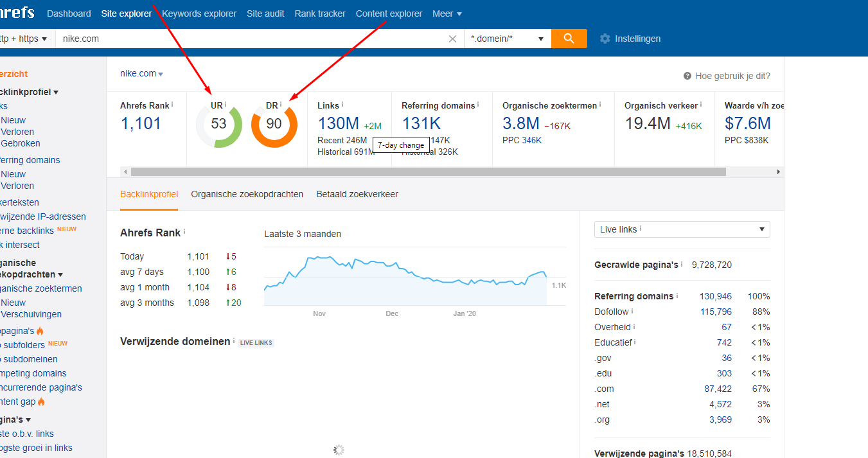The height and width of the screenshot is (458, 868).
Task: Open the *.domein/* mode dropdown
Action: point(508,39)
